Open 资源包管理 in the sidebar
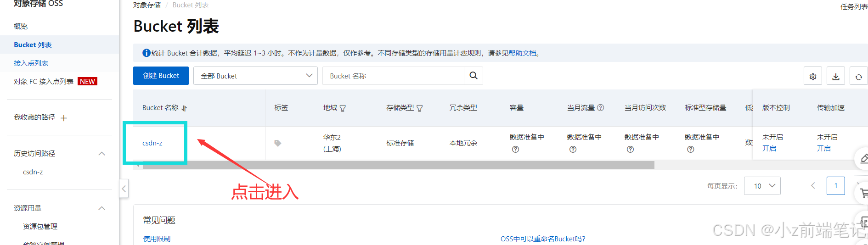This screenshot has height=245, width=868. coord(40,226)
